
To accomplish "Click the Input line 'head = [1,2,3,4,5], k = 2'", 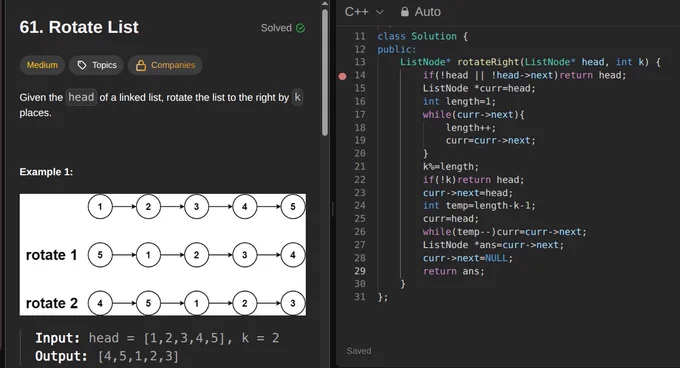I will coord(184,338).
